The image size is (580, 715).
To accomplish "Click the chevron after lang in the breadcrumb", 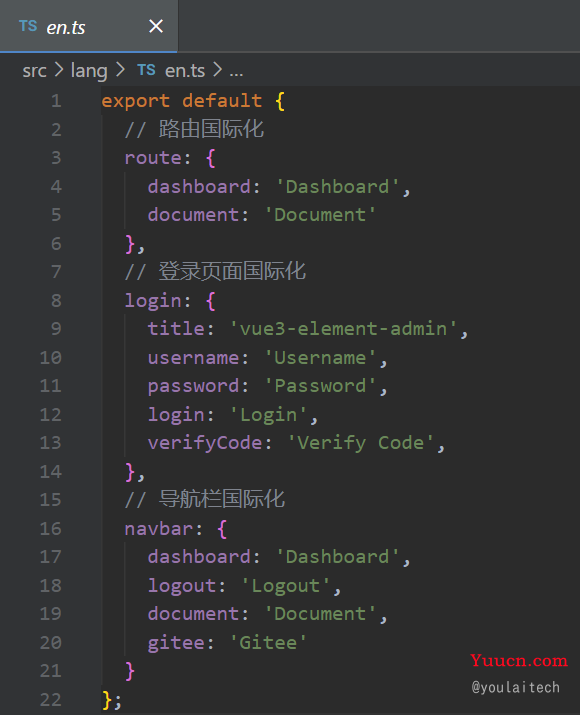I will pos(120,70).
